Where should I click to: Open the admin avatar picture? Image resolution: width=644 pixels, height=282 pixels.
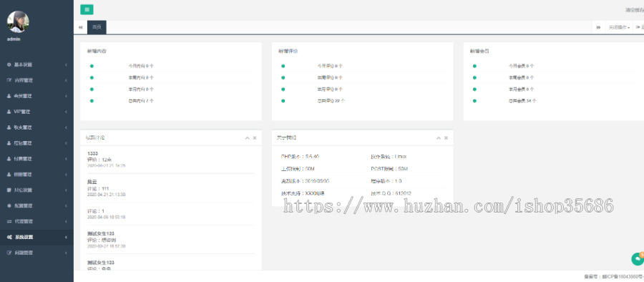click(18, 21)
